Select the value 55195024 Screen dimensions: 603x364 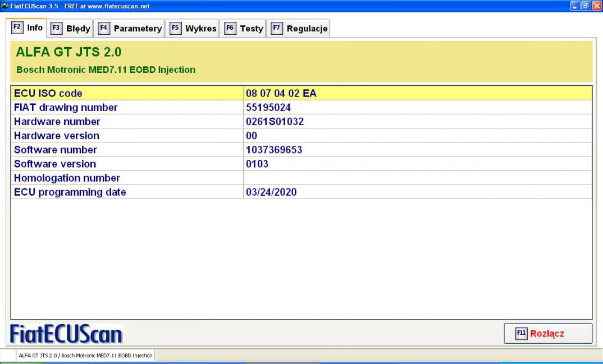click(268, 108)
